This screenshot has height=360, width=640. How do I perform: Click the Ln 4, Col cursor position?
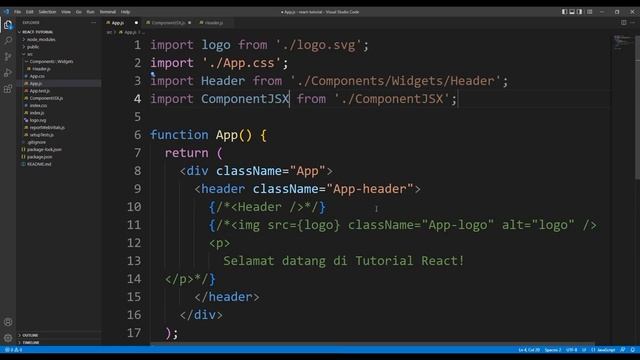(x=529, y=350)
